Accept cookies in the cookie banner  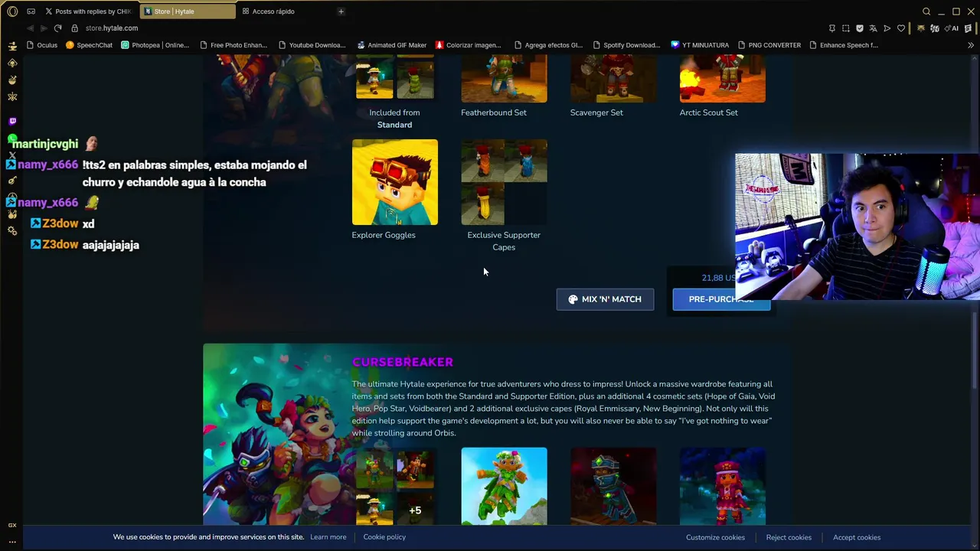coord(857,537)
